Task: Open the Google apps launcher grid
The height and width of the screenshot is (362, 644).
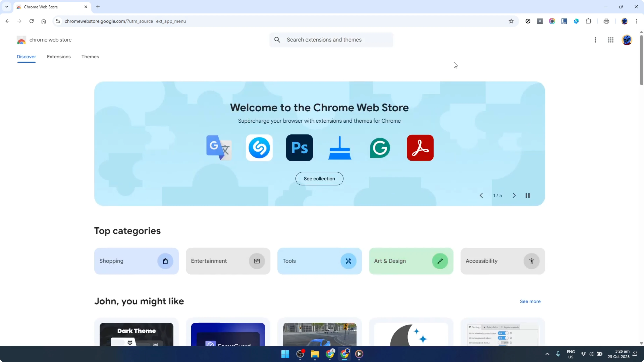Action: coord(611,40)
